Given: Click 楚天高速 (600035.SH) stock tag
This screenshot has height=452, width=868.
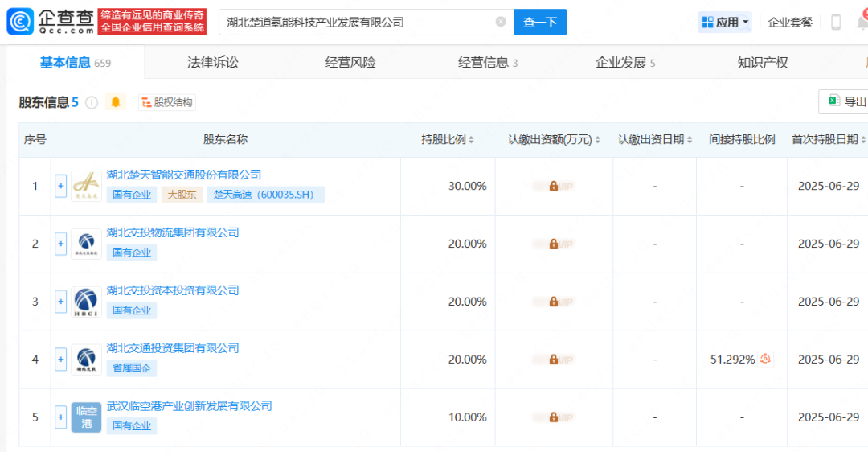Looking at the screenshot, I should (266, 195).
